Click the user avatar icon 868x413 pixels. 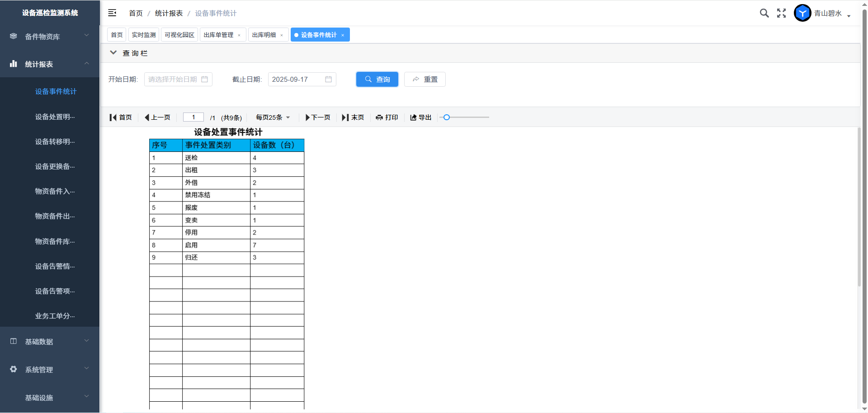click(x=802, y=13)
